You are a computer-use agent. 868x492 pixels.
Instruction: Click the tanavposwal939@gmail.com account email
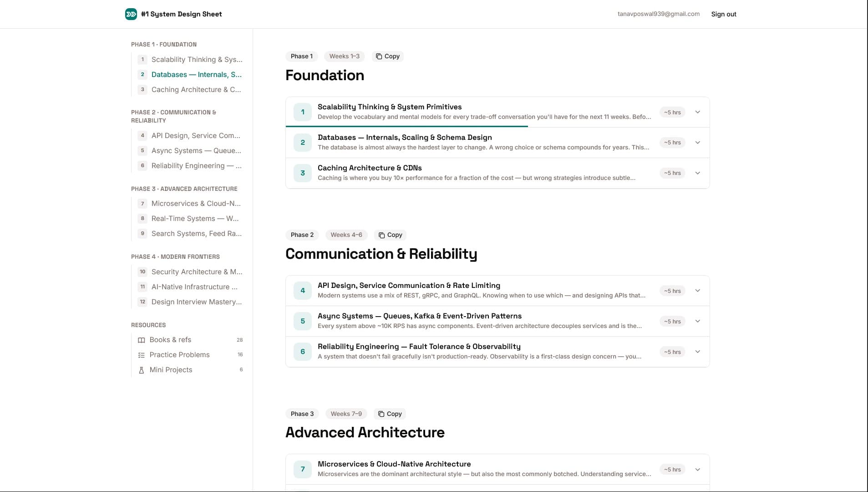[659, 14]
